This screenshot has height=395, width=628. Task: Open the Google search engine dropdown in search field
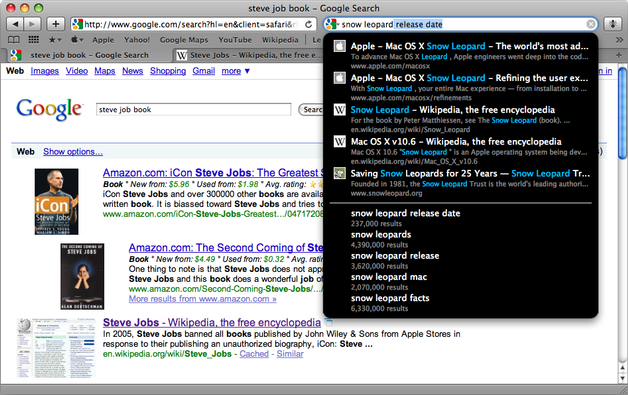click(332, 24)
